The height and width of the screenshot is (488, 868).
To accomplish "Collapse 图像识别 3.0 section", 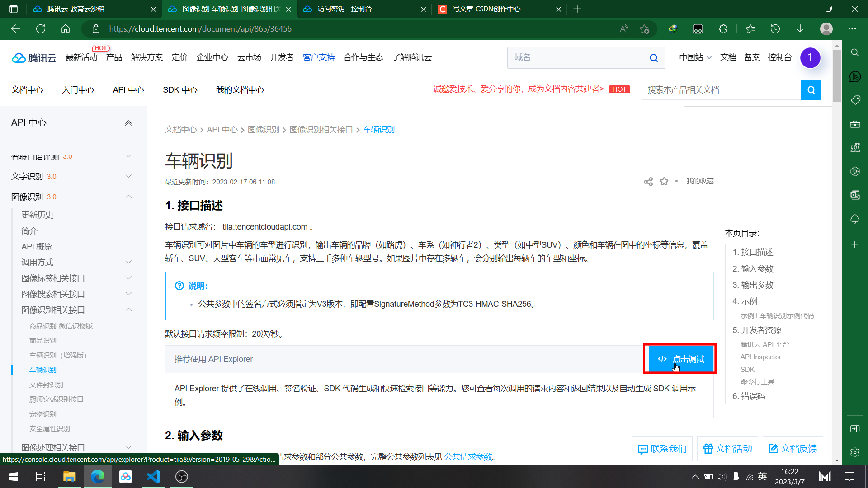I will coord(128,197).
